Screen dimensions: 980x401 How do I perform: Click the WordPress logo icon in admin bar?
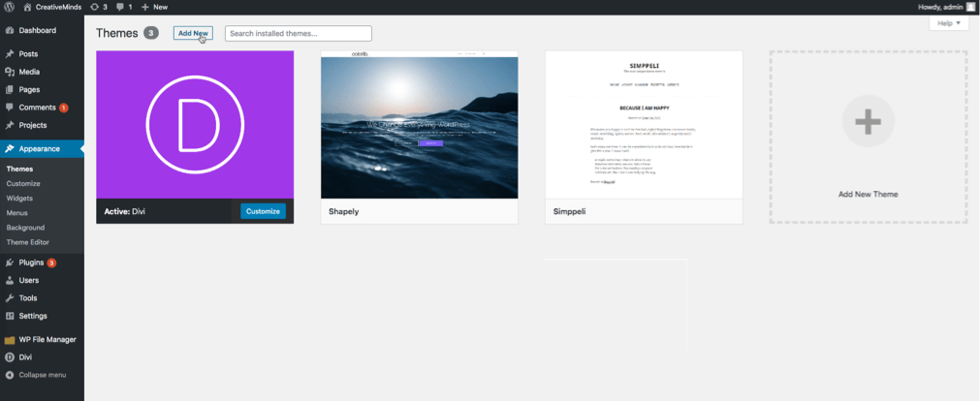tap(8, 7)
